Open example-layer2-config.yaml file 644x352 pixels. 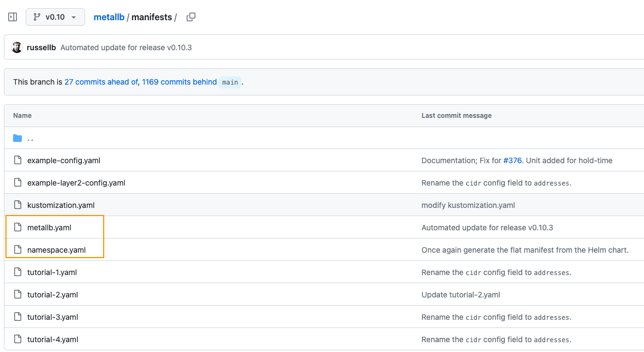[x=76, y=183]
